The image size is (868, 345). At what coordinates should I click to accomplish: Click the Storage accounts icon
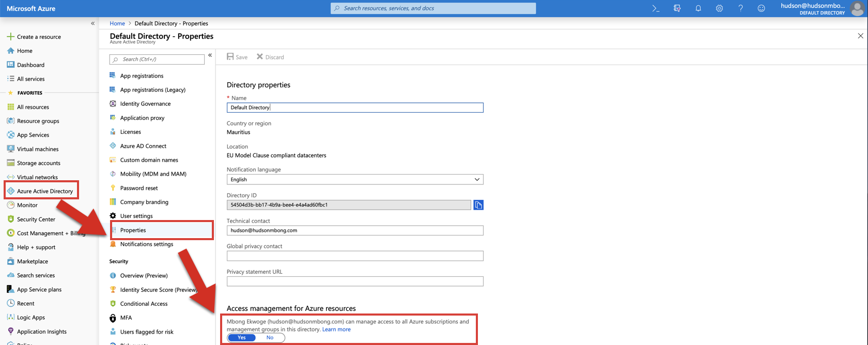[x=10, y=163]
